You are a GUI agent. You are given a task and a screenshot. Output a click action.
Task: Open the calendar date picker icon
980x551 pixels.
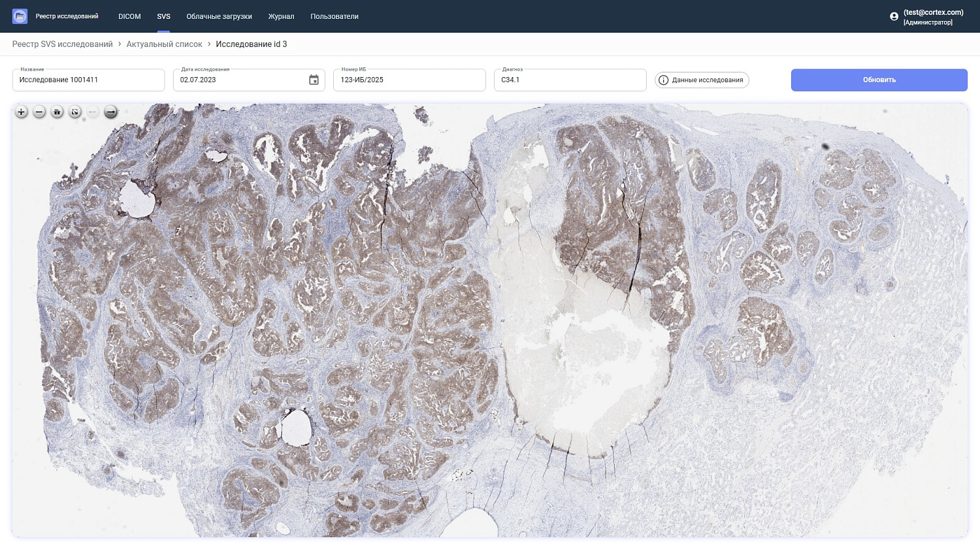point(314,80)
